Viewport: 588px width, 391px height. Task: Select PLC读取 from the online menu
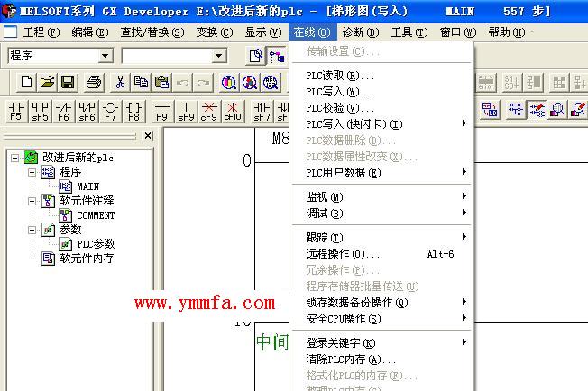pos(339,77)
